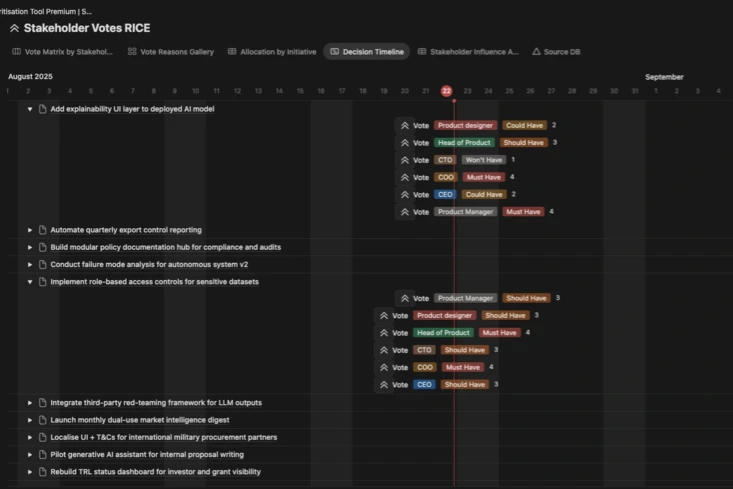733x489 pixels.
Task: Collapse the Add explainability UI layer group
Action: 30,109
